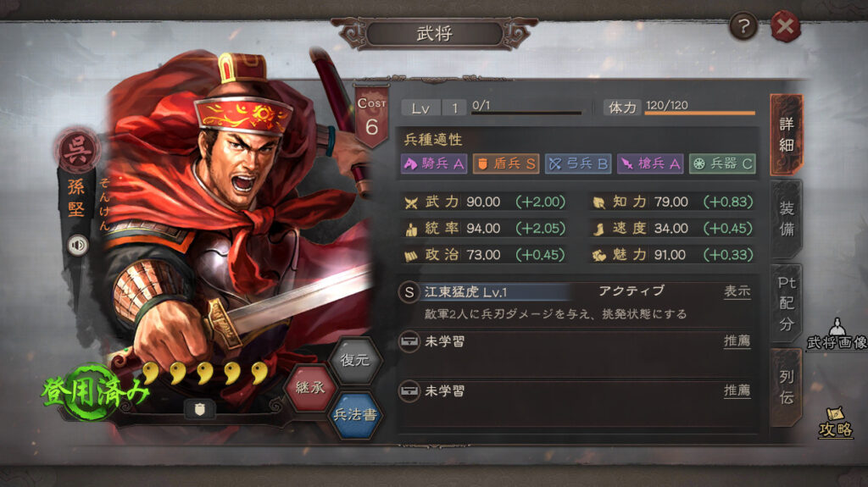Tap the shield icon below portrait

coord(200,410)
